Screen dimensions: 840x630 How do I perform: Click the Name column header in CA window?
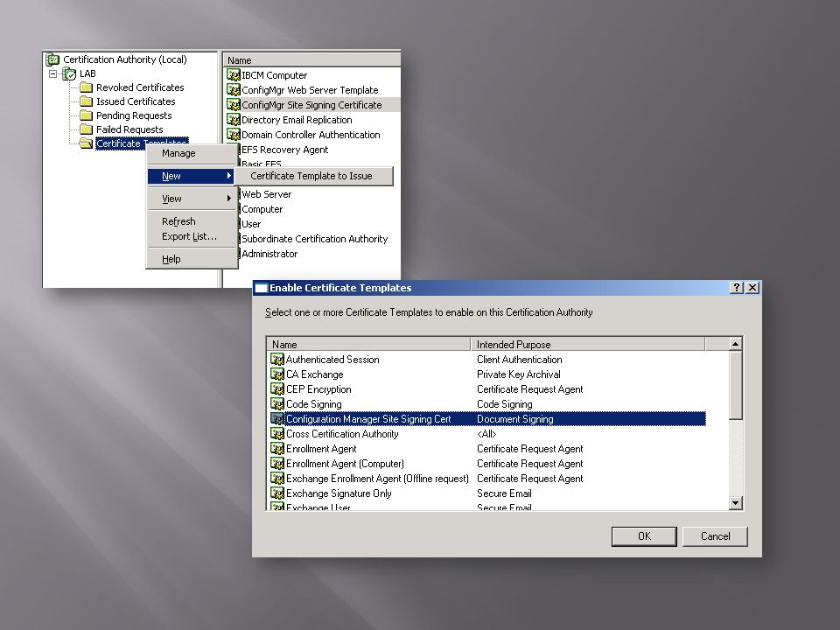[311, 60]
